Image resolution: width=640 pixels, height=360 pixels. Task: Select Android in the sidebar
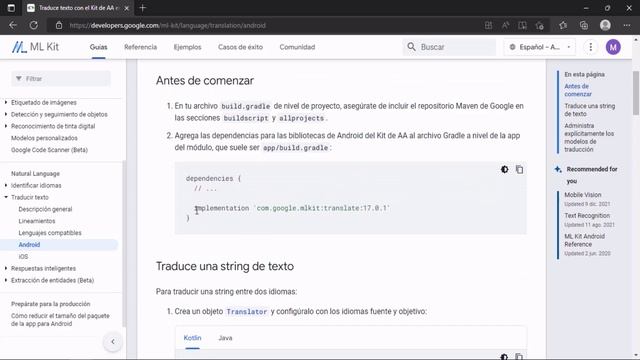pos(29,244)
